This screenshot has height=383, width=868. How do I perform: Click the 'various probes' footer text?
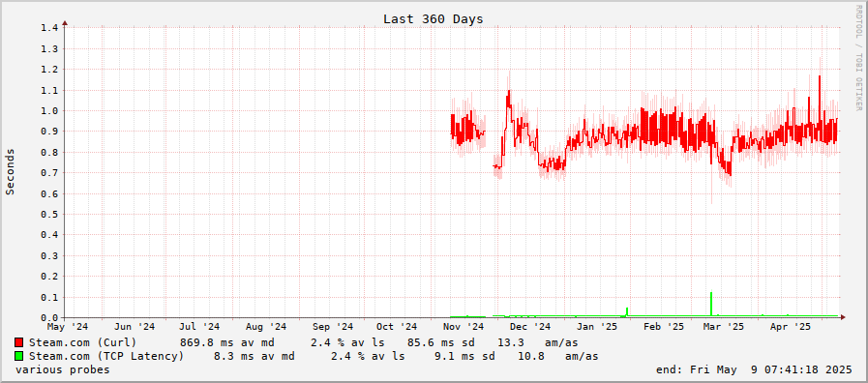click(x=63, y=369)
